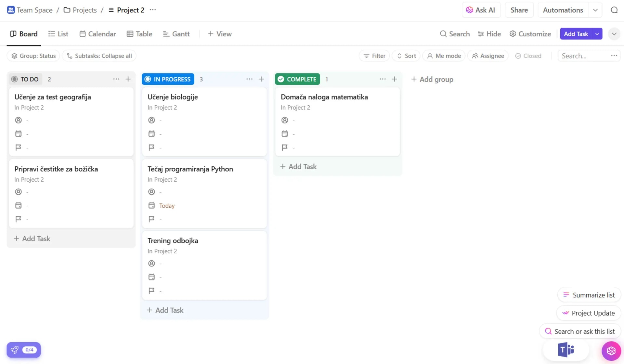Click assignee icon on Učenje biologije
The width and height of the screenshot is (624, 364).
click(151, 120)
